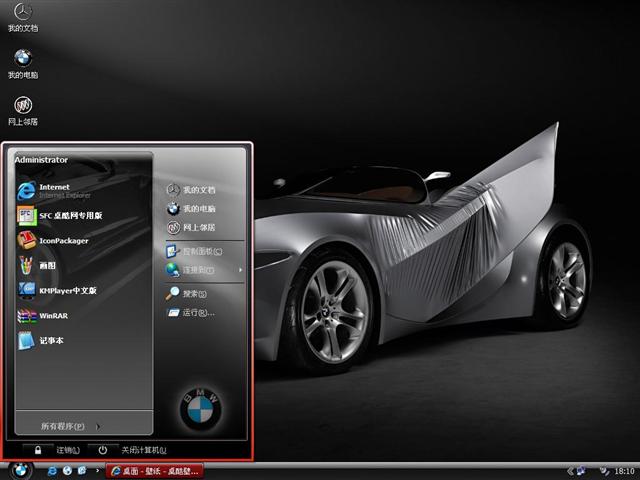Launch the 画图 paint program
This screenshot has height=480, width=640.
pos(46,266)
